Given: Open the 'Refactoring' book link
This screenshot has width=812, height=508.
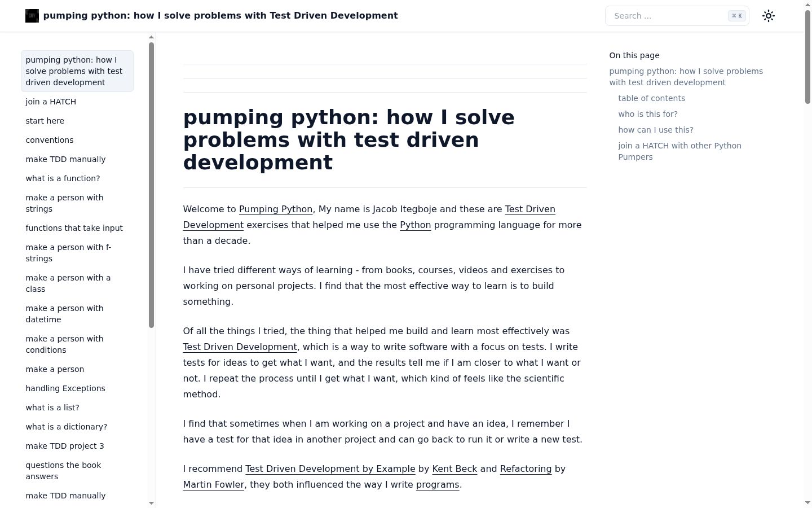Looking at the screenshot, I should coord(526,469).
